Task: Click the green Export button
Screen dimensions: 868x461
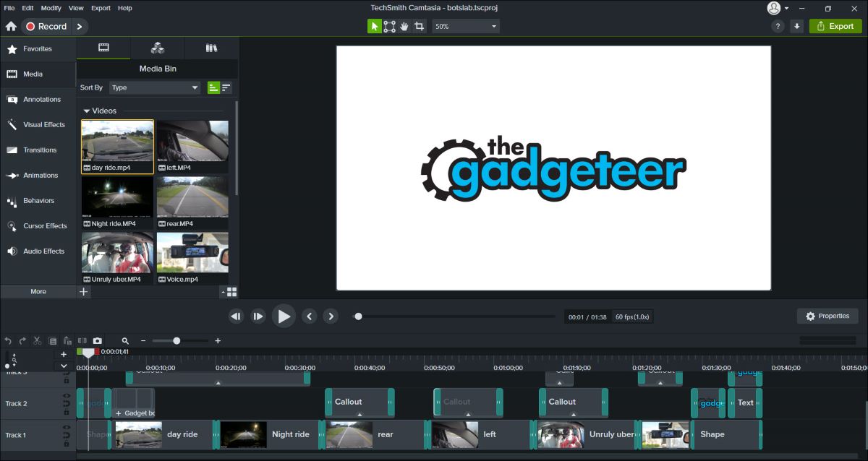Action: pos(835,26)
